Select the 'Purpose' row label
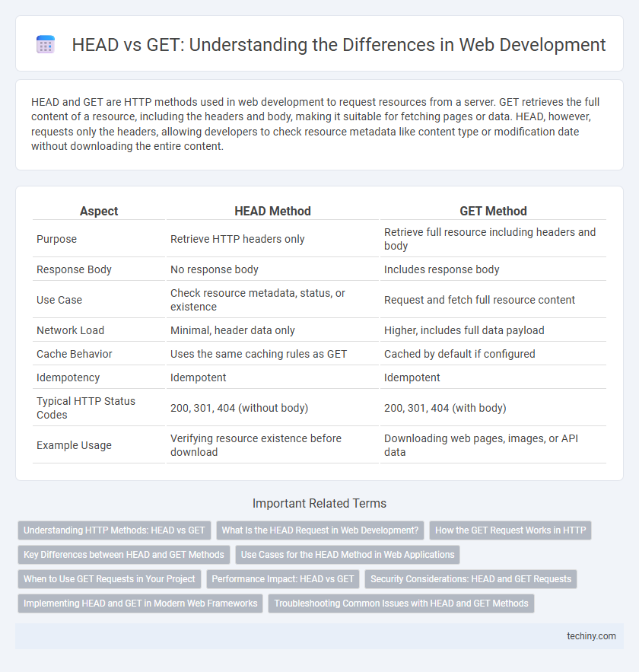This screenshot has width=639, height=672. pyautogui.click(x=56, y=239)
